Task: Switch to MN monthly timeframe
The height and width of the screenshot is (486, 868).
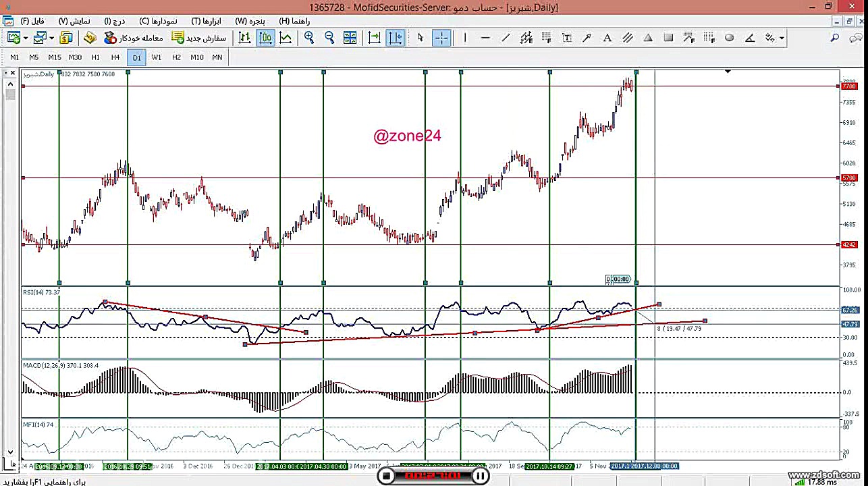Action: tap(217, 57)
